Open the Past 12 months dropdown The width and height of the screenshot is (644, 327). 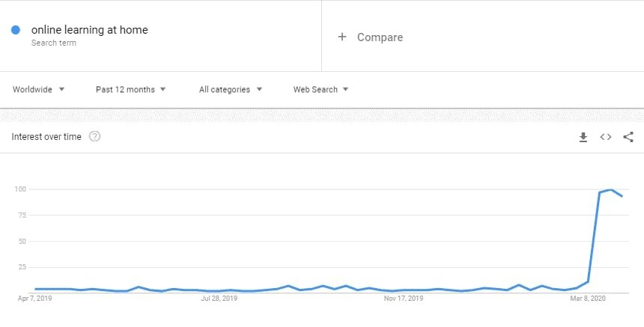point(130,90)
